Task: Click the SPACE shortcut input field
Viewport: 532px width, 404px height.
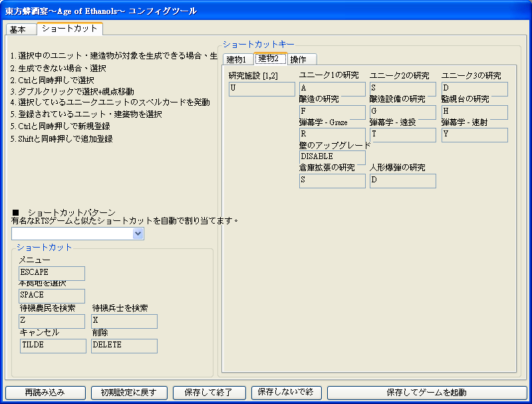Action: point(52,296)
